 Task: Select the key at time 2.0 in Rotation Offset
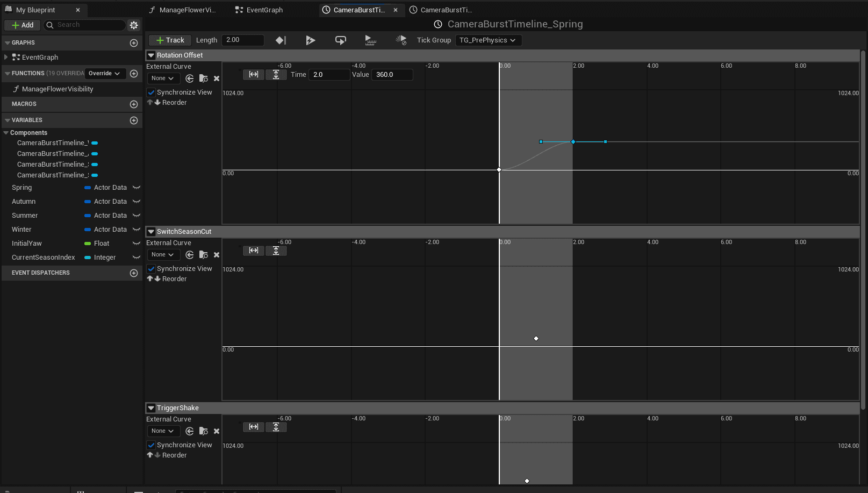pos(573,142)
